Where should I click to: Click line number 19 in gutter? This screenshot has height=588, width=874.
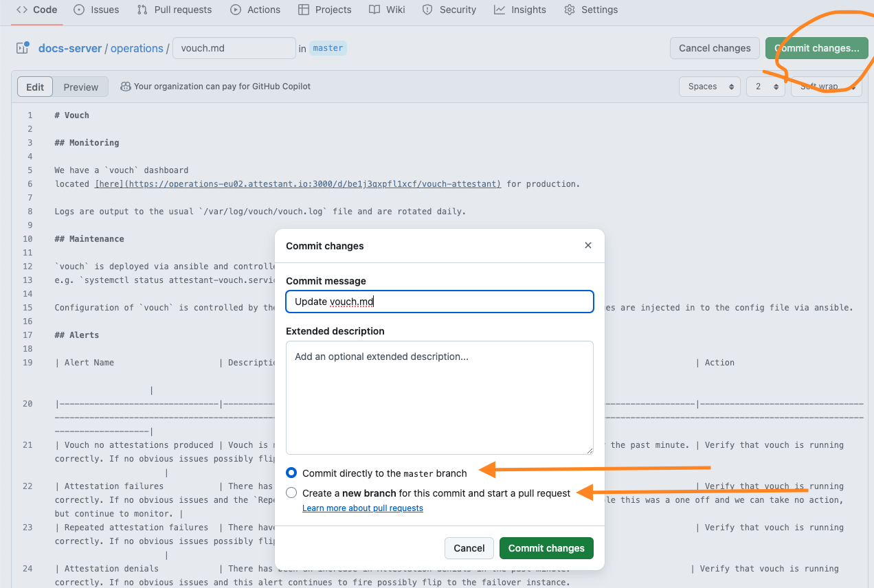coord(27,363)
